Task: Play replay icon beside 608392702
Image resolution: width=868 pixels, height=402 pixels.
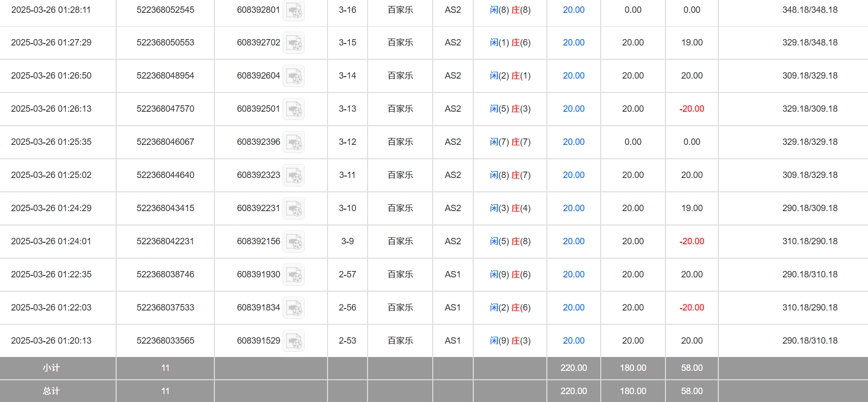Action: point(293,43)
